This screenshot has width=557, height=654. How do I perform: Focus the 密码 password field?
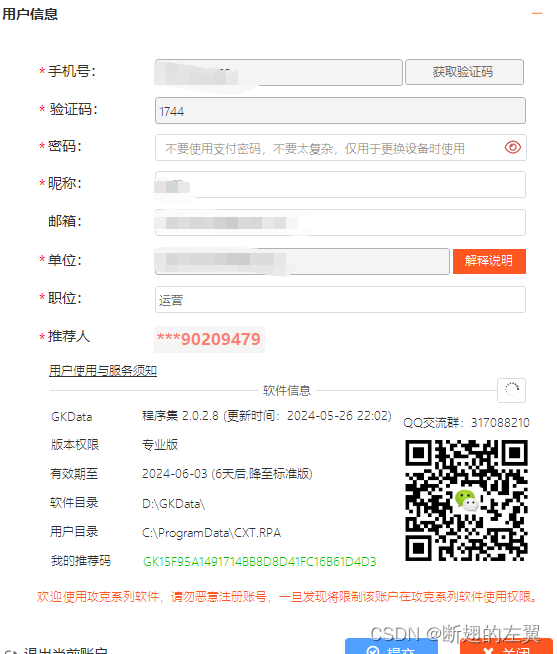[340, 147]
